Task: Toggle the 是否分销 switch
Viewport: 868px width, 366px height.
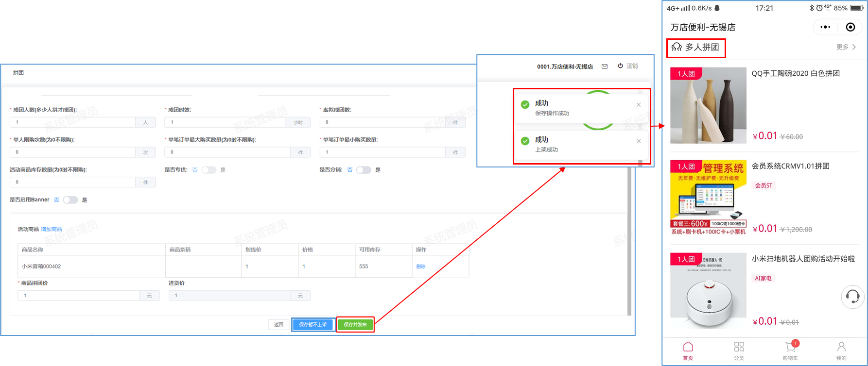Action: pos(364,170)
